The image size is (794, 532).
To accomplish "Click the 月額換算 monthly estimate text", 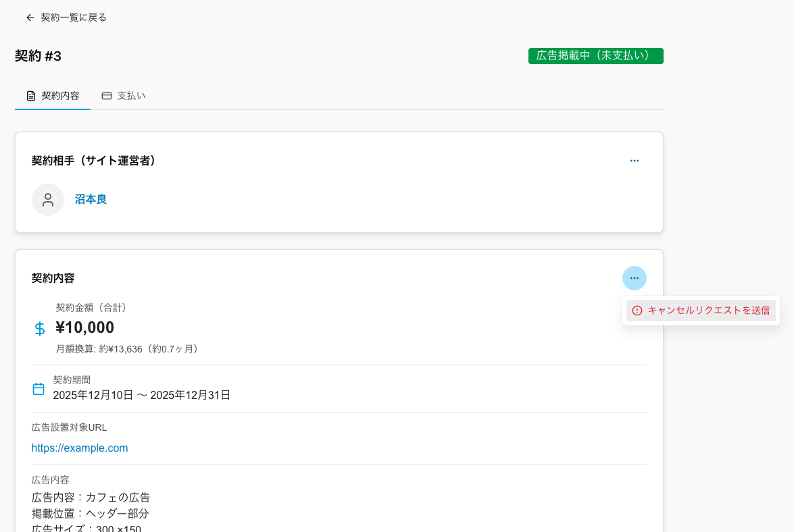I will pyautogui.click(x=128, y=349).
